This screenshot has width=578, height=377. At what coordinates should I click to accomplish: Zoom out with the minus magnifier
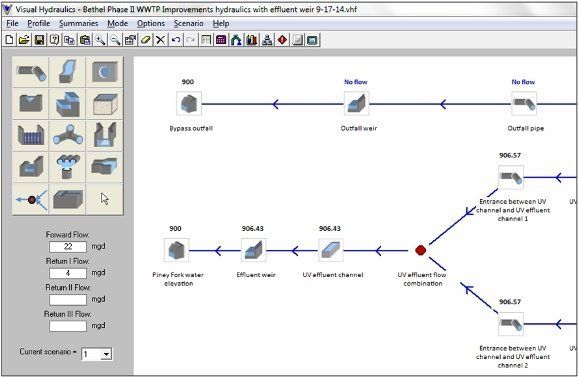tap(115, 40)
